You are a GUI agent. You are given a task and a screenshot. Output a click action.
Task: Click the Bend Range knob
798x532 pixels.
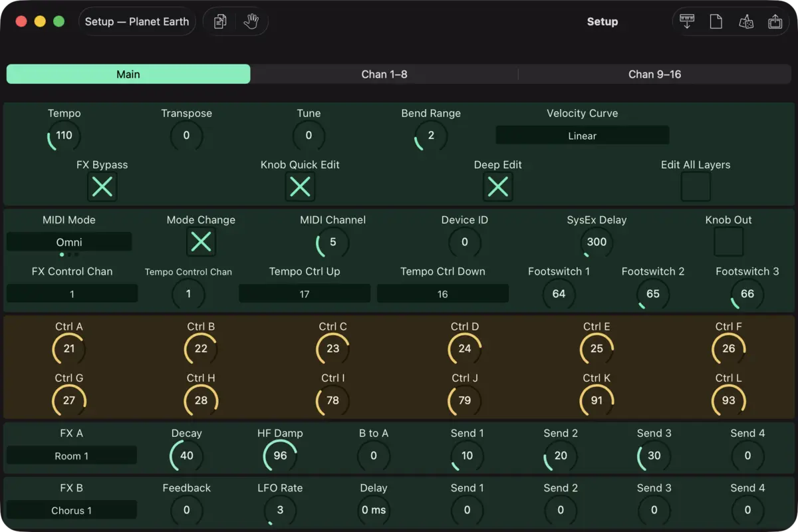point(431,136)
